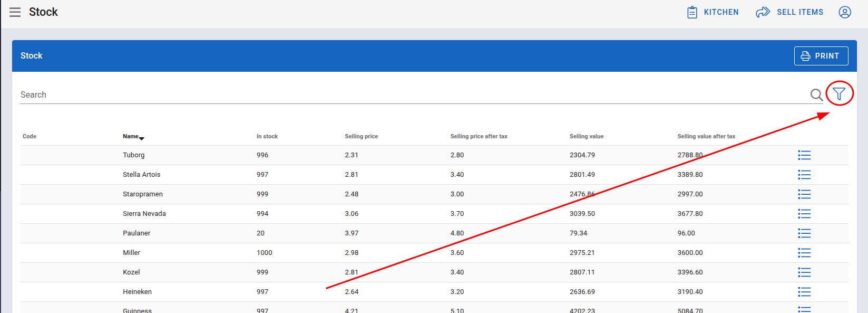The image size is (868, 313).
Task: Click Miller in-stock value 1000
Action: (265, 253)
